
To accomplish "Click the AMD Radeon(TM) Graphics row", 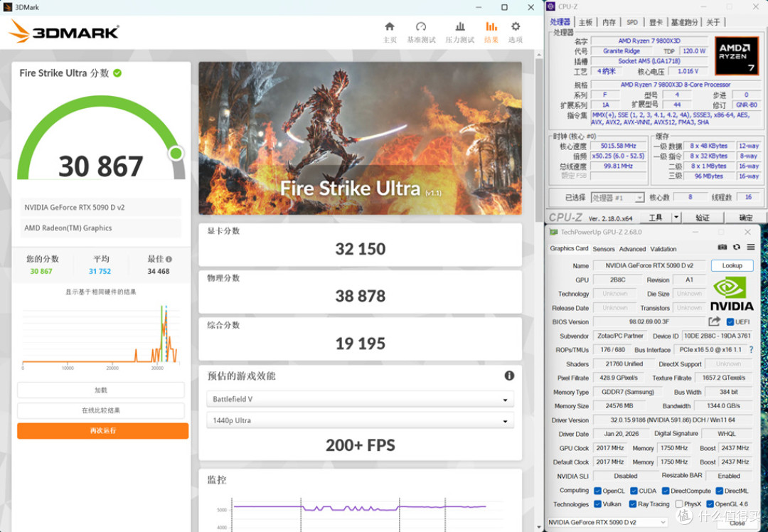I will [x=100, y=228].
